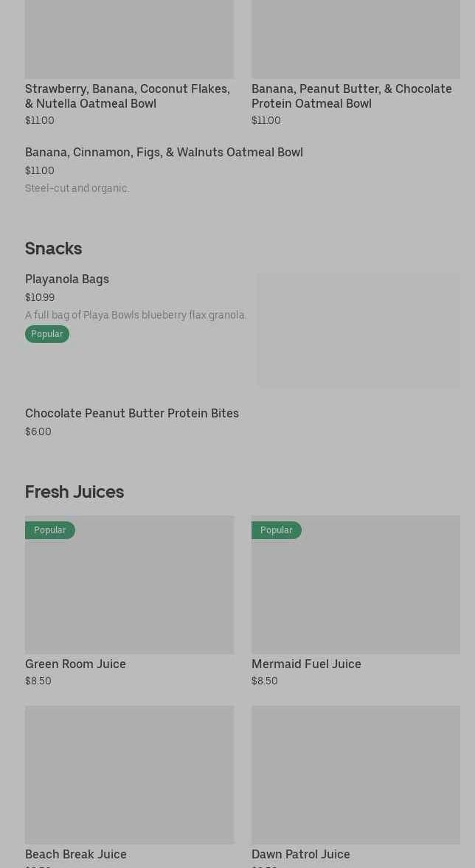475x868 pixels.
Task: Click the Playanola Bags product image
Action: point(358,330)
